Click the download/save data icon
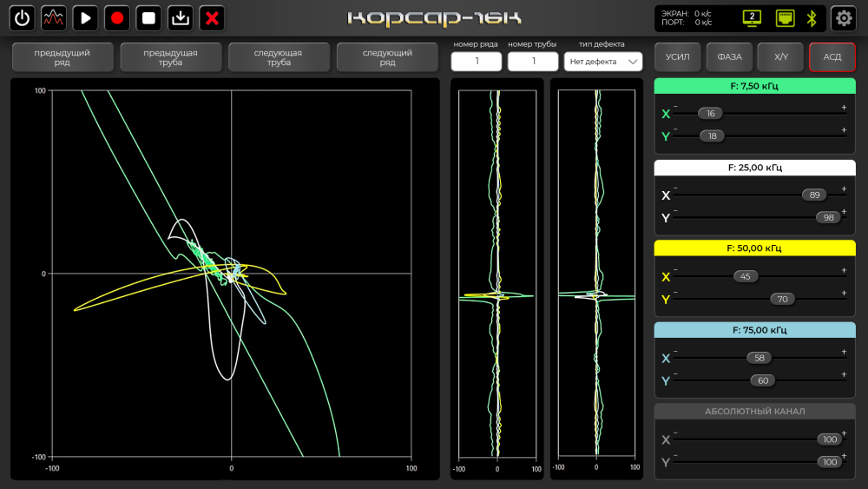This screenshot has height=489, width=868. 180,17
